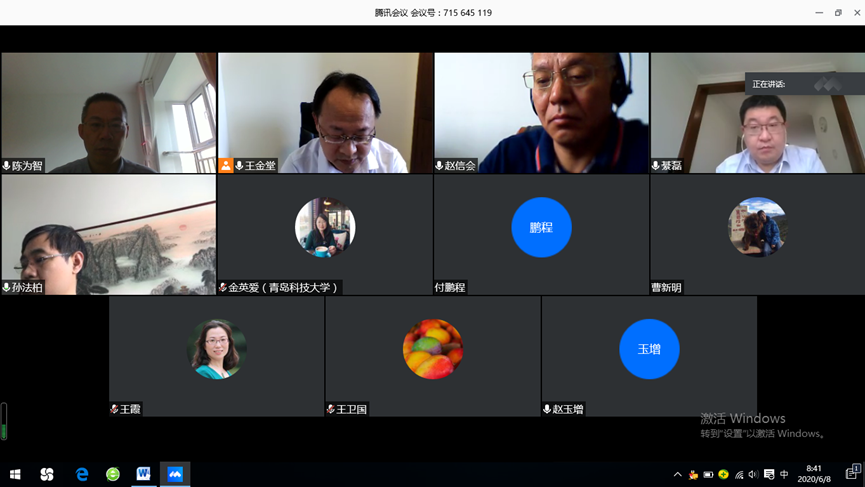Open Microsoft Word from the taskbar
Image resolution: width=865 pixels, height=487 pixels.
tap(144, 474)
